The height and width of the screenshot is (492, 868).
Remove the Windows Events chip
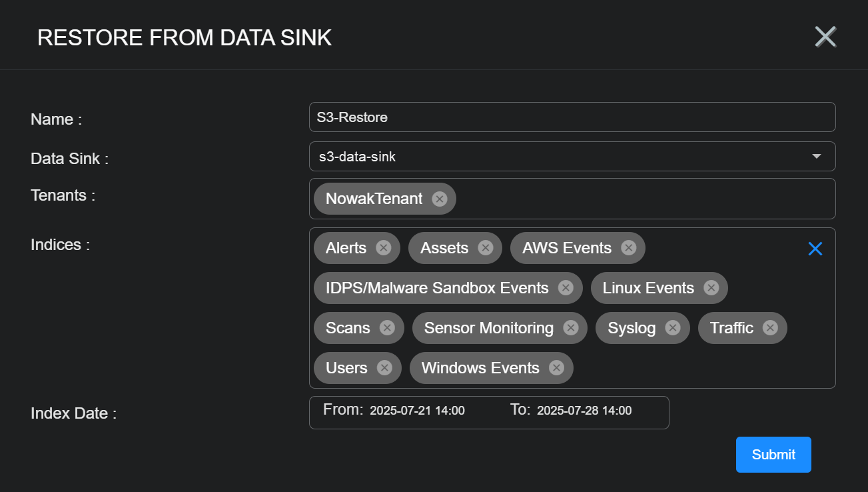[556, 368]
